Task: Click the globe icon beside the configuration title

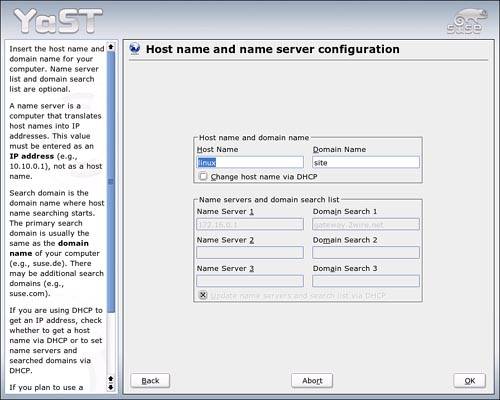Action: coord(135,49)
